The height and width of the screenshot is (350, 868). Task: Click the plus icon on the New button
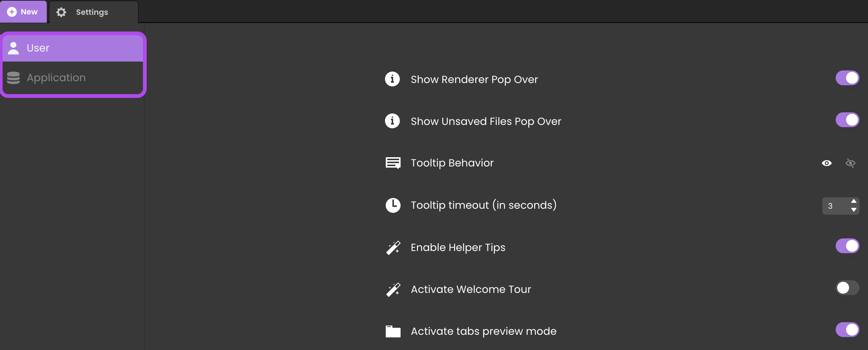tap(12, 12)
